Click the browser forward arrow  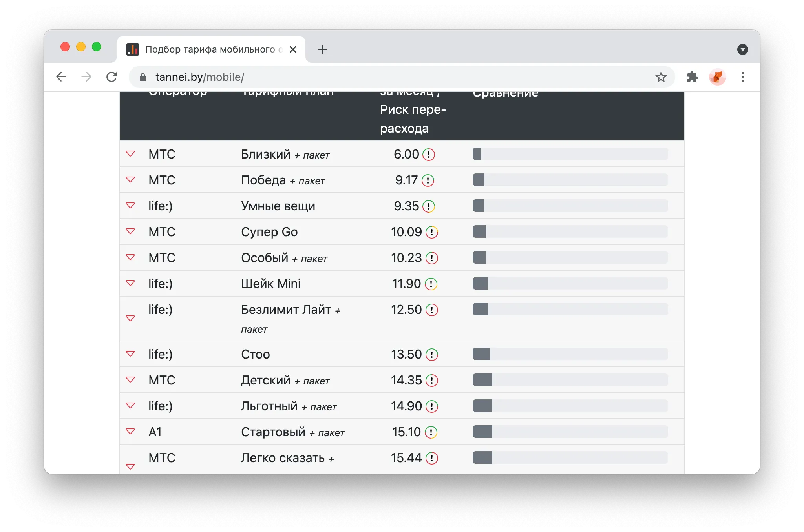pos(86,77)
